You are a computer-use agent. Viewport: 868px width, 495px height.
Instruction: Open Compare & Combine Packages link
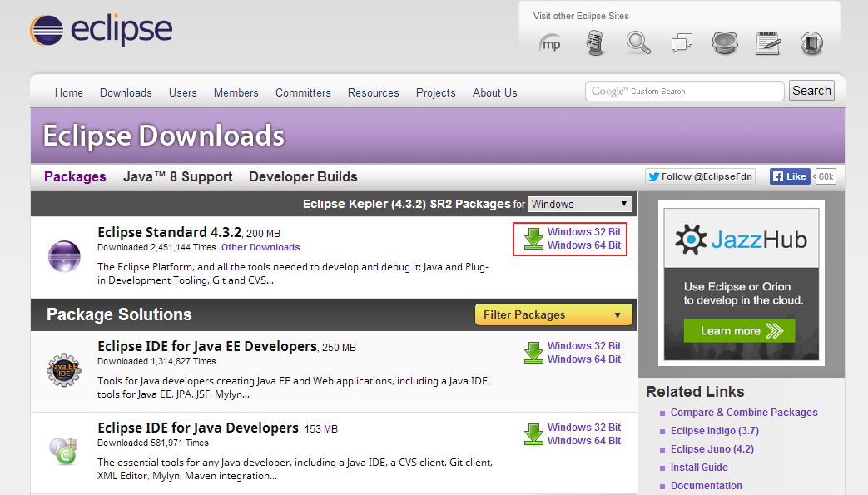tap(744, 413)
